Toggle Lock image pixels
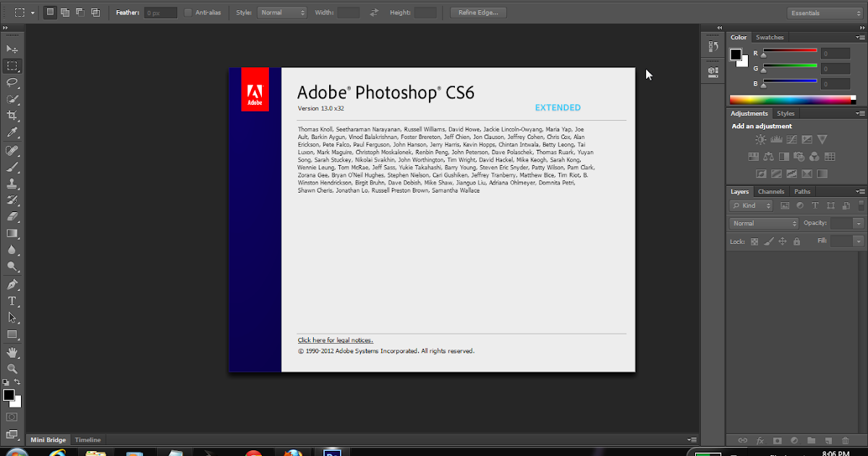Viewport: 868px width, 456px height. 768,242
